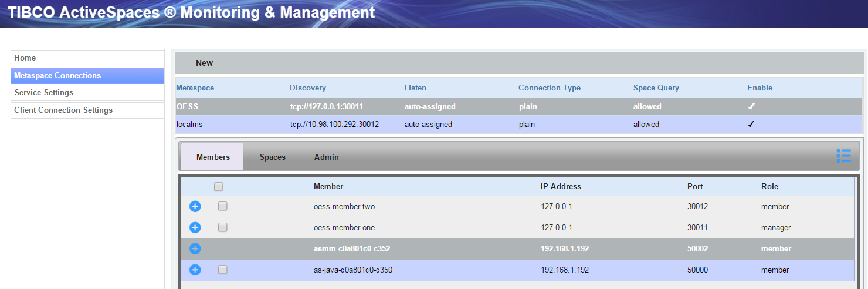Click the Listen column header
868x289 pixels.
(415, 88)
